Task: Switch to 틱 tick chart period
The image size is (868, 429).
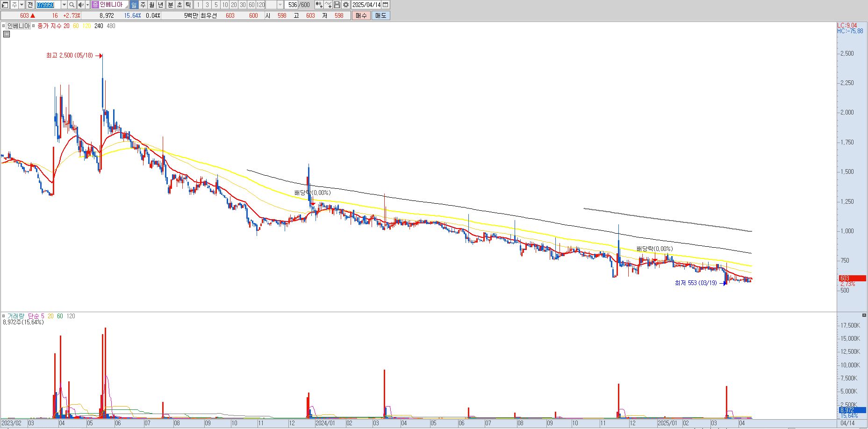Action: [188, 5]
